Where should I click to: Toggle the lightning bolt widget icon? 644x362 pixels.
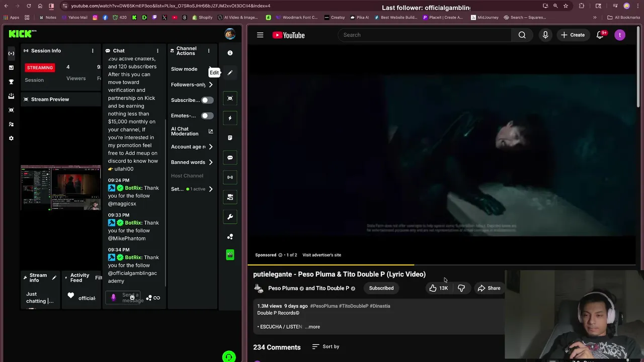click(x=230, y=118)
